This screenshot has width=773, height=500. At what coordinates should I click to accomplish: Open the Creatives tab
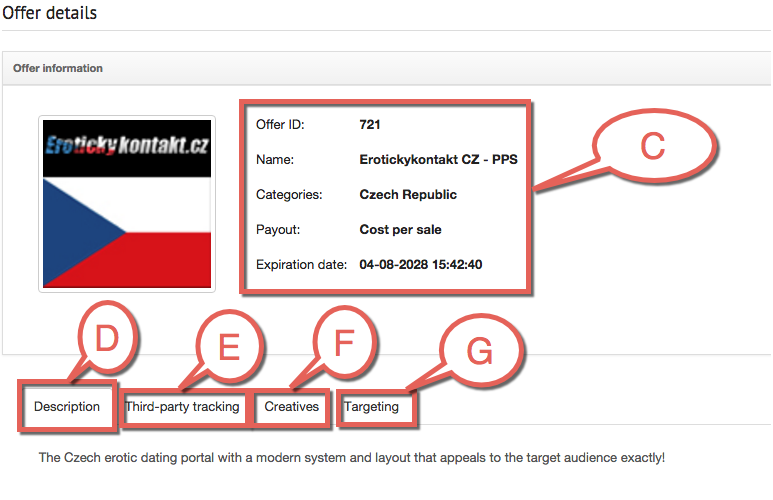click(x=292, y=407)
